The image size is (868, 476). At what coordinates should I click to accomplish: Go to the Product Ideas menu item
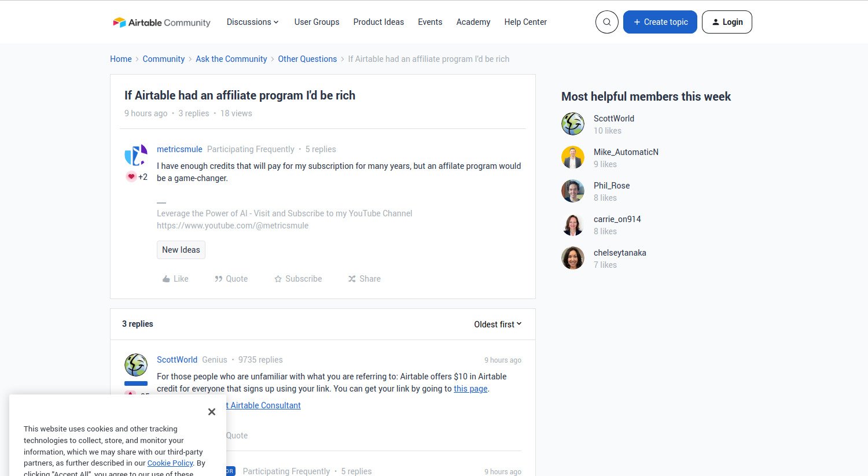tap(378, 21)
